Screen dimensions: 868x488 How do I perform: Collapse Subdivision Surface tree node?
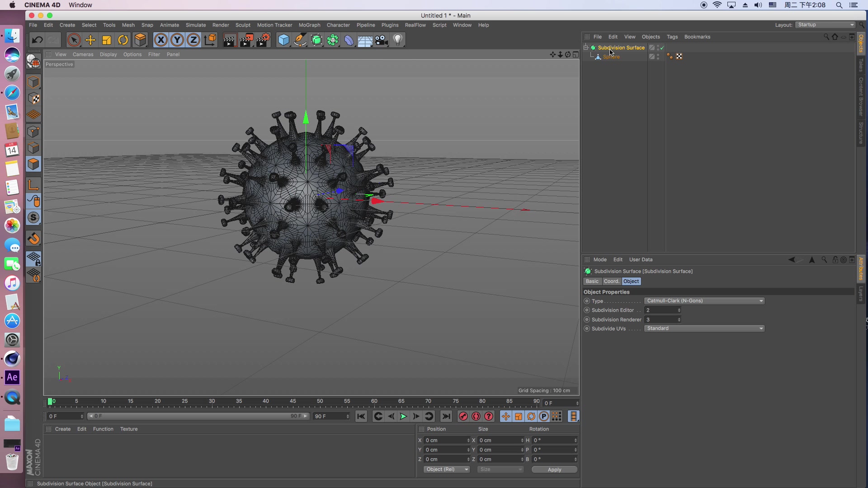coord(586,47)
